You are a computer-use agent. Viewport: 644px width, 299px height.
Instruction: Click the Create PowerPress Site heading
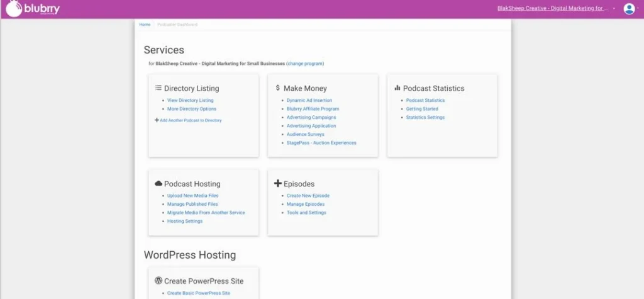coord(204,281)
